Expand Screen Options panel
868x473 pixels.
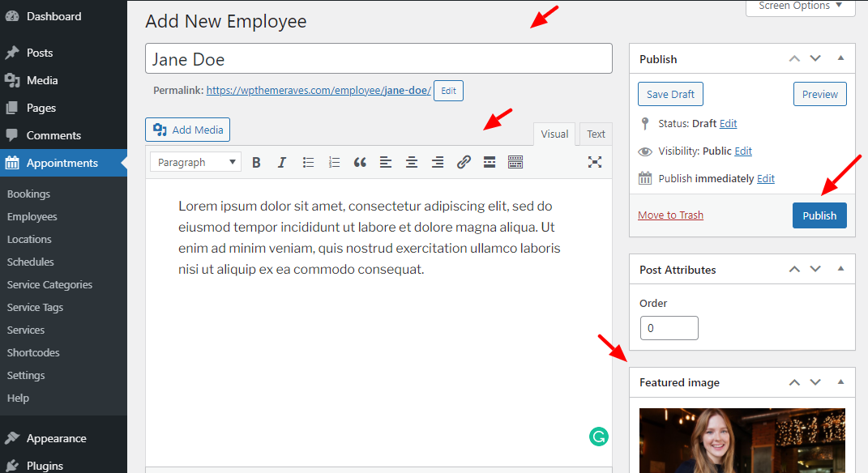pyautogui.click(x=801, y=6)
